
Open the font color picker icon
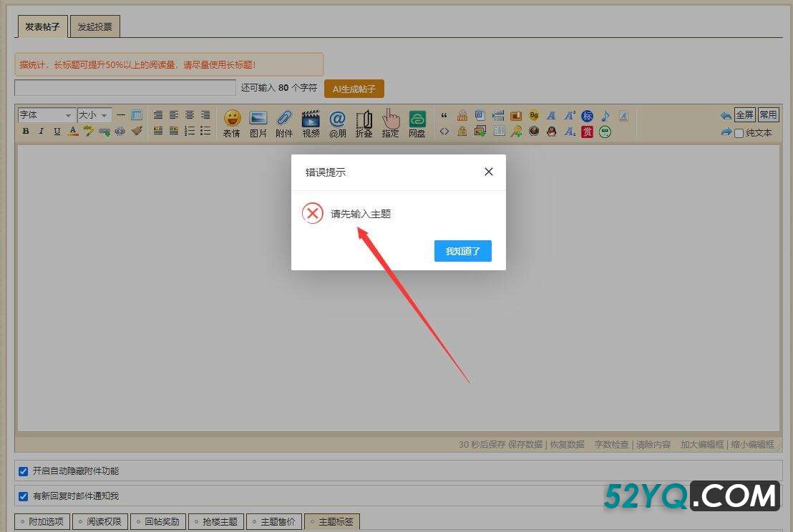point(72,132)
